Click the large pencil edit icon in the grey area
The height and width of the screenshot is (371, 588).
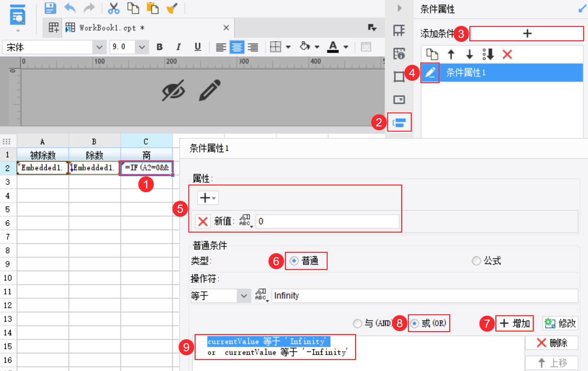pos(210,90)
